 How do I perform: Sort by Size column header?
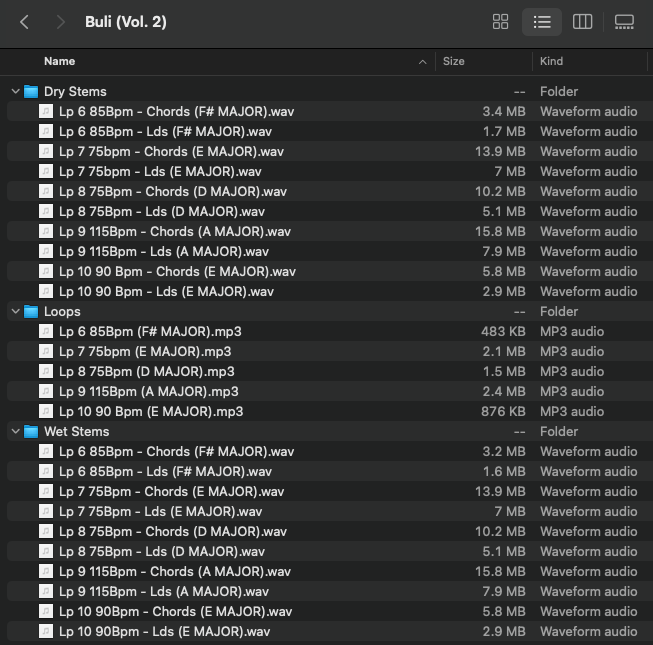(x=454, y=61)
